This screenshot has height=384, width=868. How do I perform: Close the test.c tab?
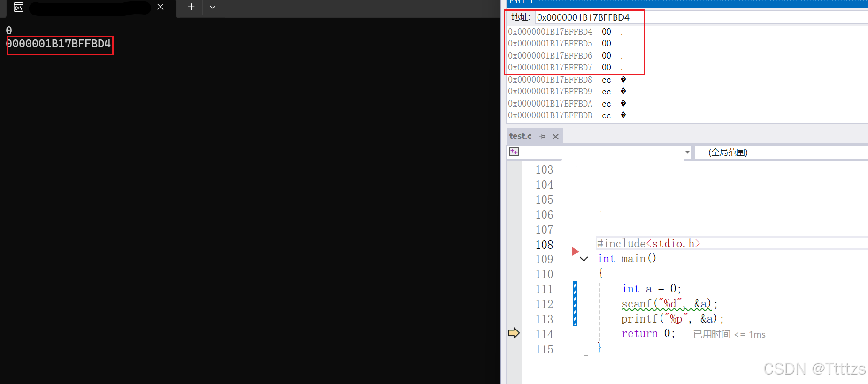point(556,137)
